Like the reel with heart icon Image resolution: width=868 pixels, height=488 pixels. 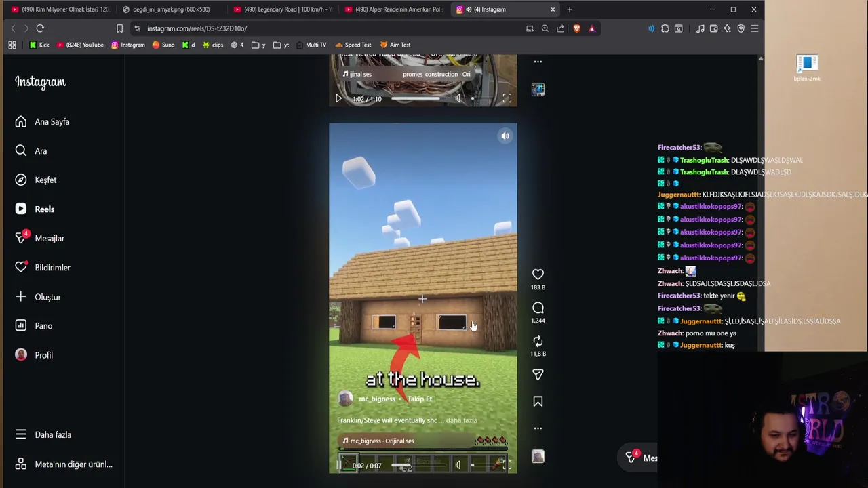pyautogui.click(x=538, y=274)
